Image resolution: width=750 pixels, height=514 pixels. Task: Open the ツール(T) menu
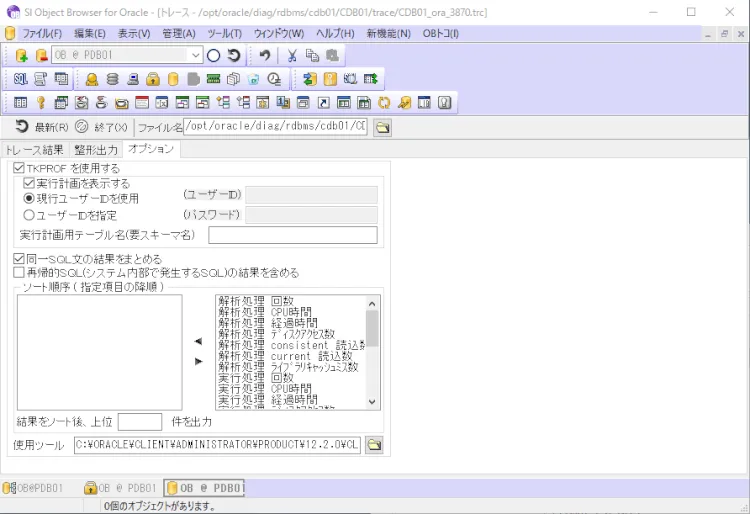click(224, 33)
